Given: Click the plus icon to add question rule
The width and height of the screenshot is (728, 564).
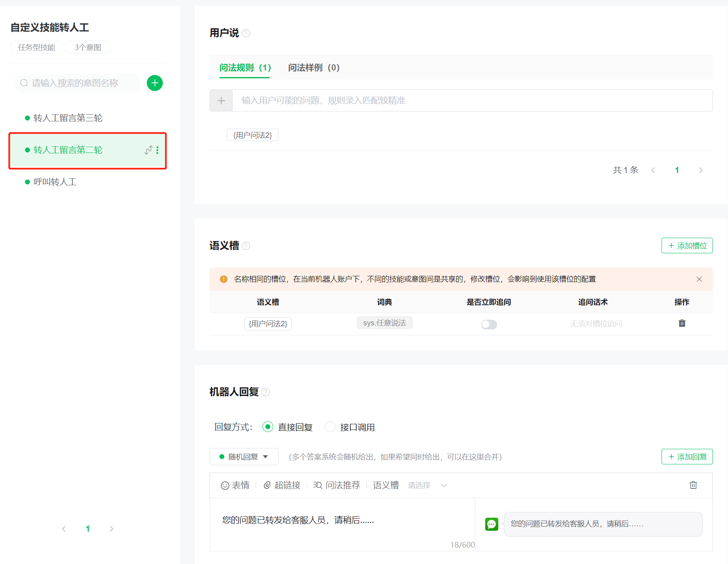Looking at the screenshot, I should 221,101.
